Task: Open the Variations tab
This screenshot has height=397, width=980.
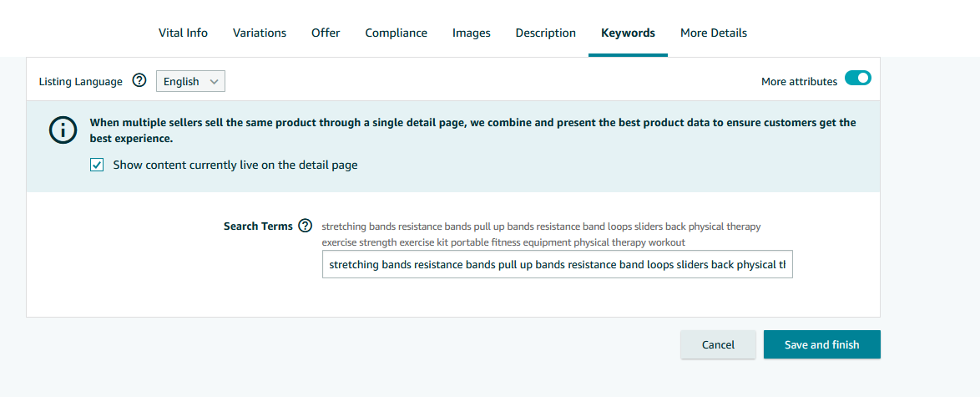Action: point(260,33)
